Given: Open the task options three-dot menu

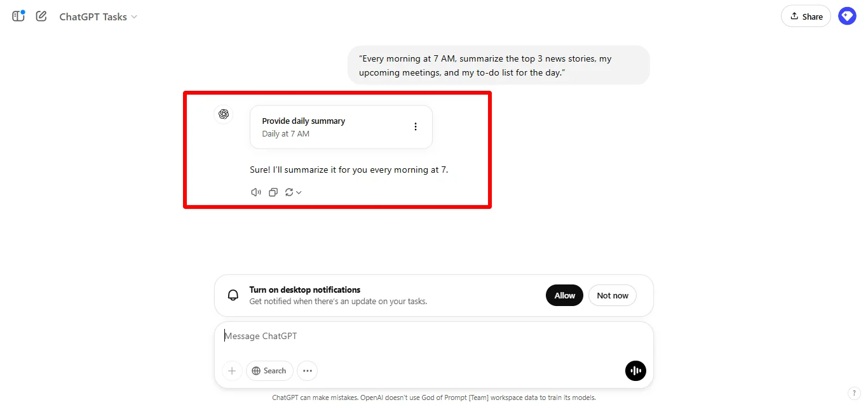Looking at the screenshot, I should 416,126.
